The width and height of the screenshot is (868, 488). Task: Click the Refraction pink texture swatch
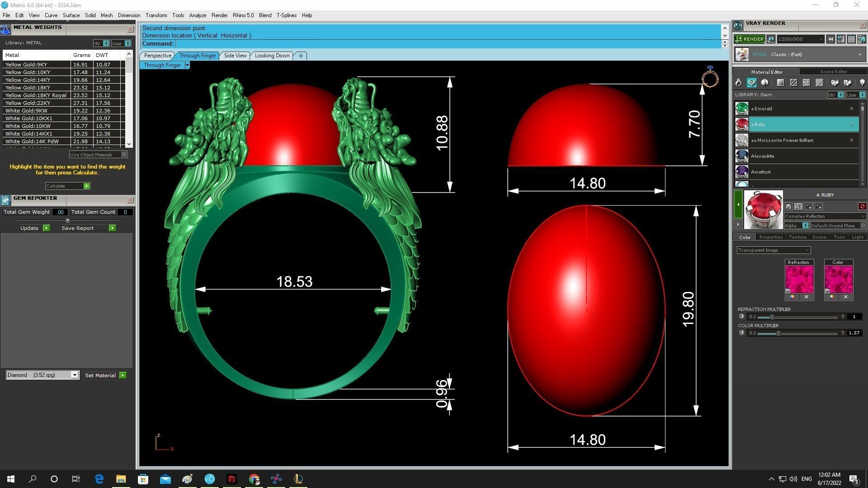point(799,280)
